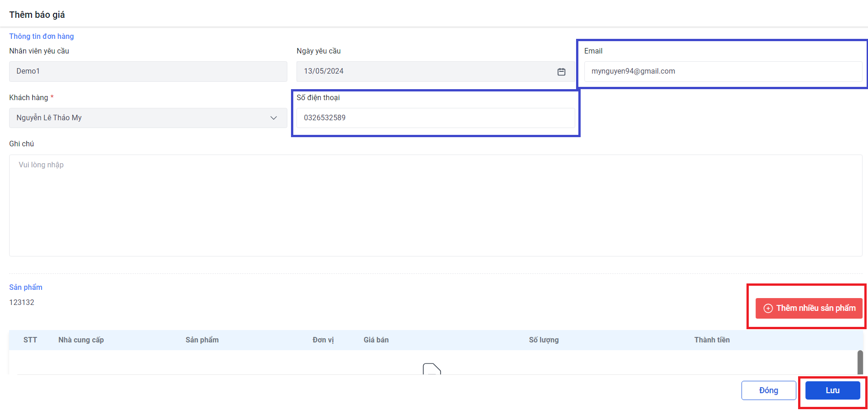
Task: Click the Ghi chú label
Action: click(x=21, y=144)
